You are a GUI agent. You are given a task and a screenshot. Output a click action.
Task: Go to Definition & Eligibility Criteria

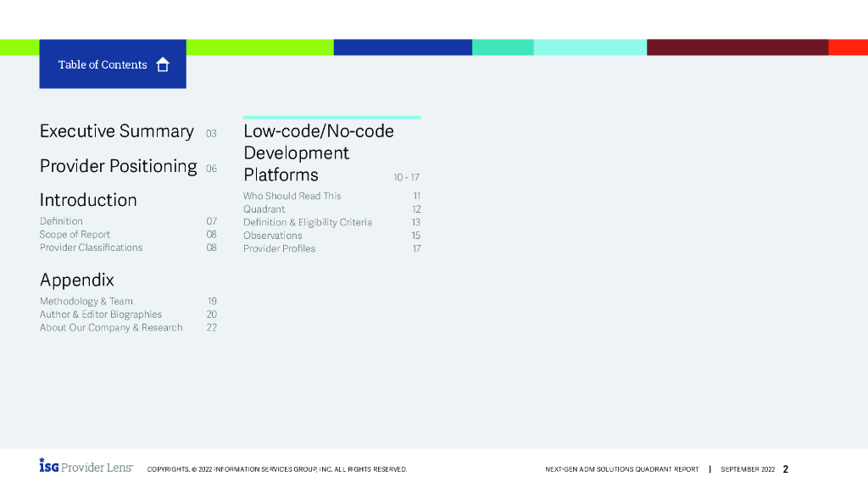(x=307, y=223)
